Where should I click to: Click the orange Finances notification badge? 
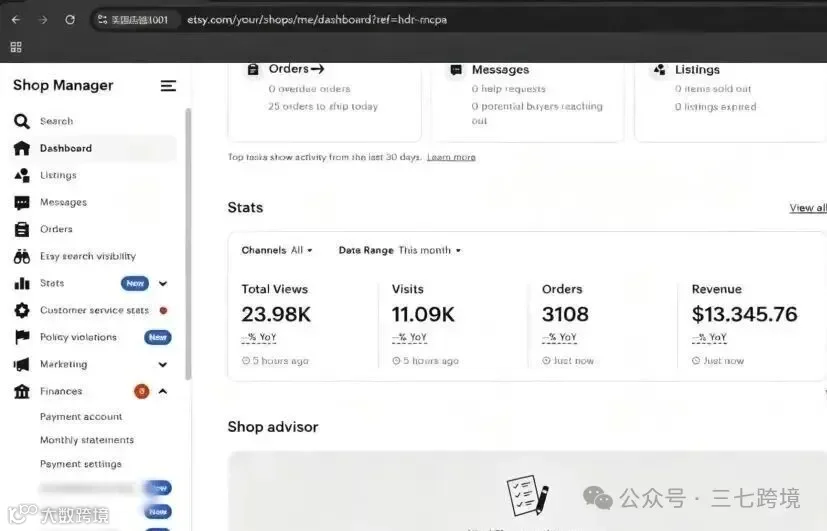coord(141,391)
